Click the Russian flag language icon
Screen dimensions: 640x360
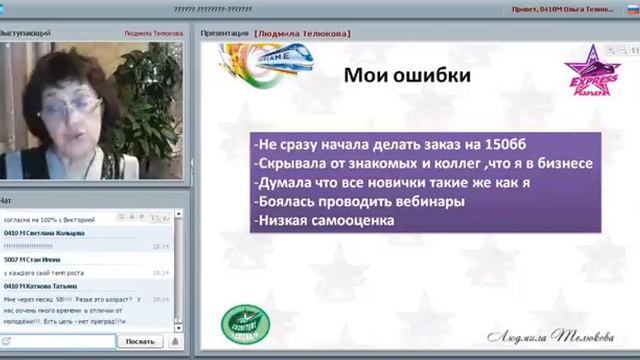pyautogui.click(x=633, y=9)
